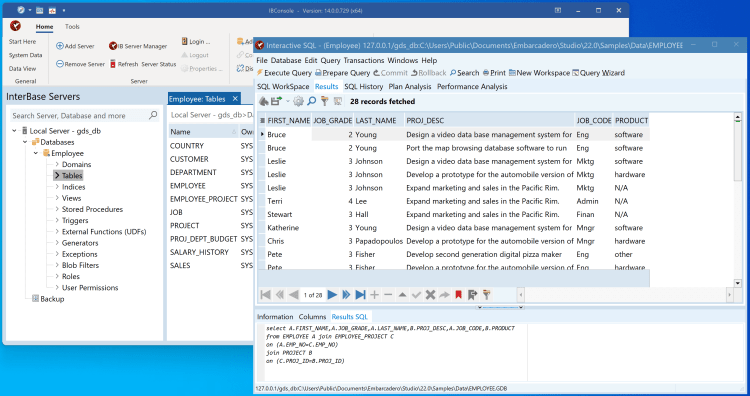The height and width of the screenshot is (396, 750).
Task: Click Add Server in the IBConsole ribbon
Action: point(75,46)
